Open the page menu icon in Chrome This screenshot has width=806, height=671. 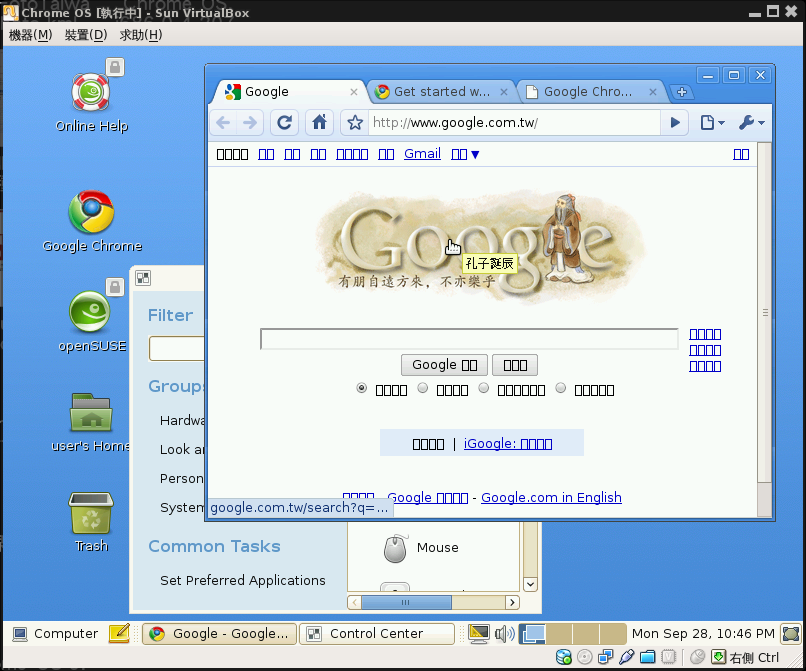click(x=712, y=122)
